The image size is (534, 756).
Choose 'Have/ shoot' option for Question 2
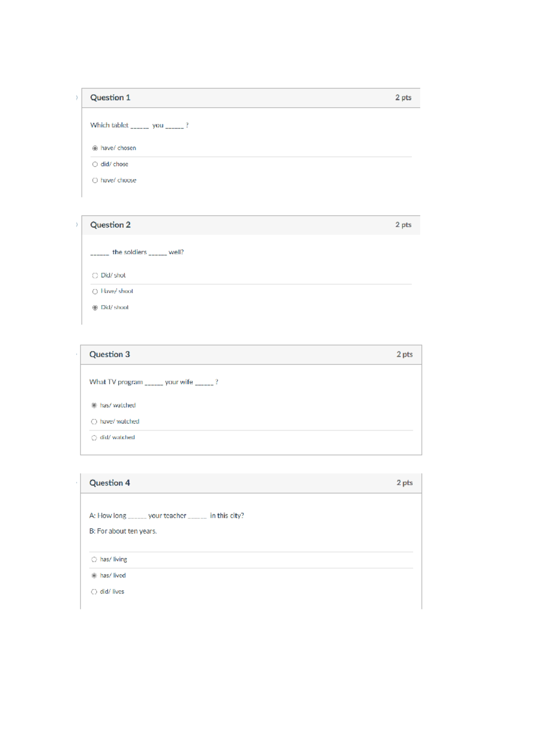95,292
